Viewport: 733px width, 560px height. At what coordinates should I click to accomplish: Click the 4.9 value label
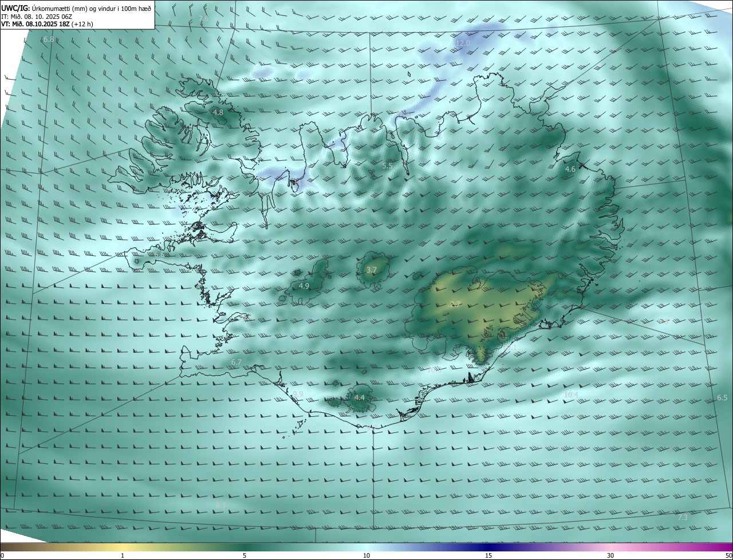(304, 286)
